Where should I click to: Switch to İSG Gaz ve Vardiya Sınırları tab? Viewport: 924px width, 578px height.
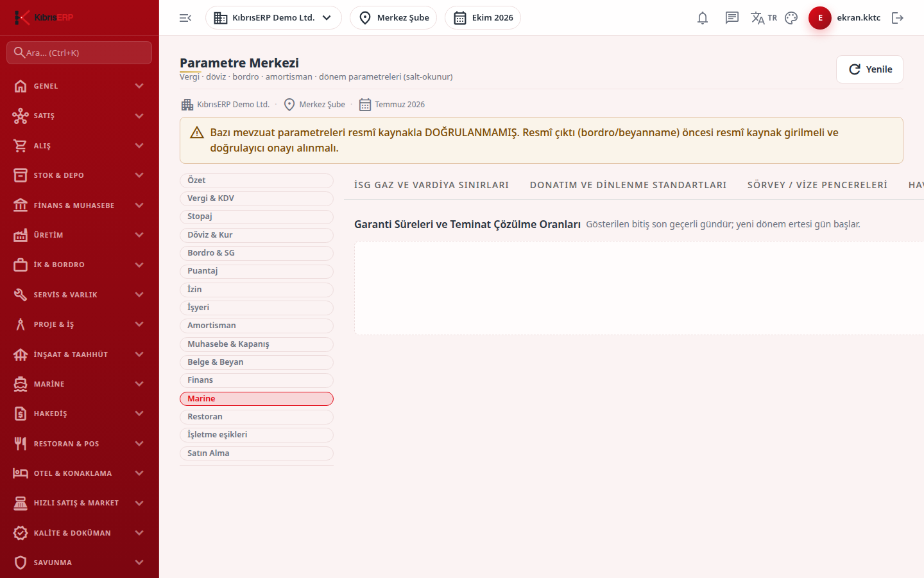coord(431,185)
